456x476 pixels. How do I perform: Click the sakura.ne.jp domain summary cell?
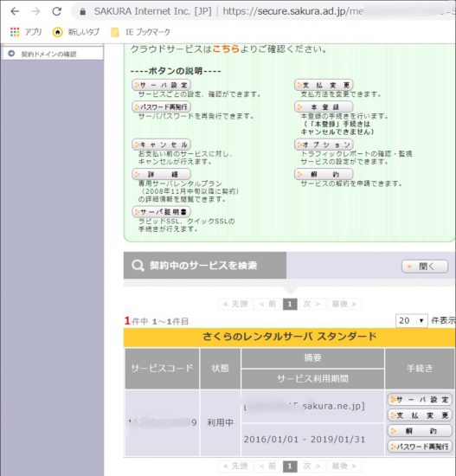[x=312, y=406]
